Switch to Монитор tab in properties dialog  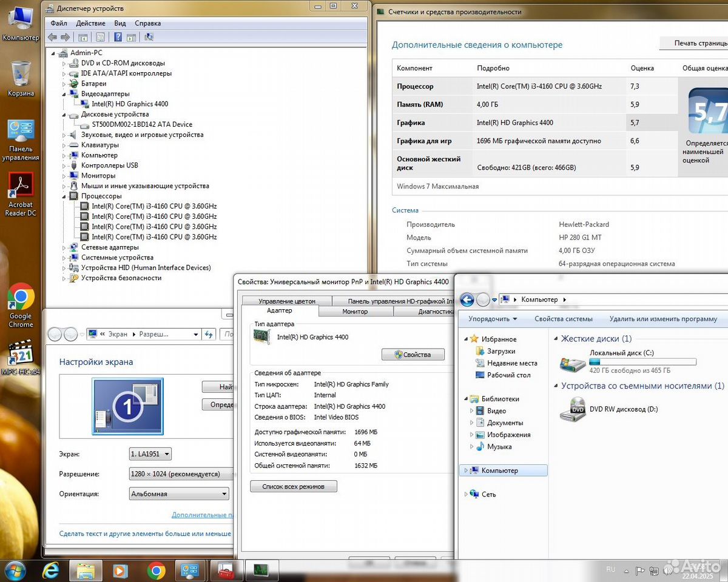tap(355, 312)
